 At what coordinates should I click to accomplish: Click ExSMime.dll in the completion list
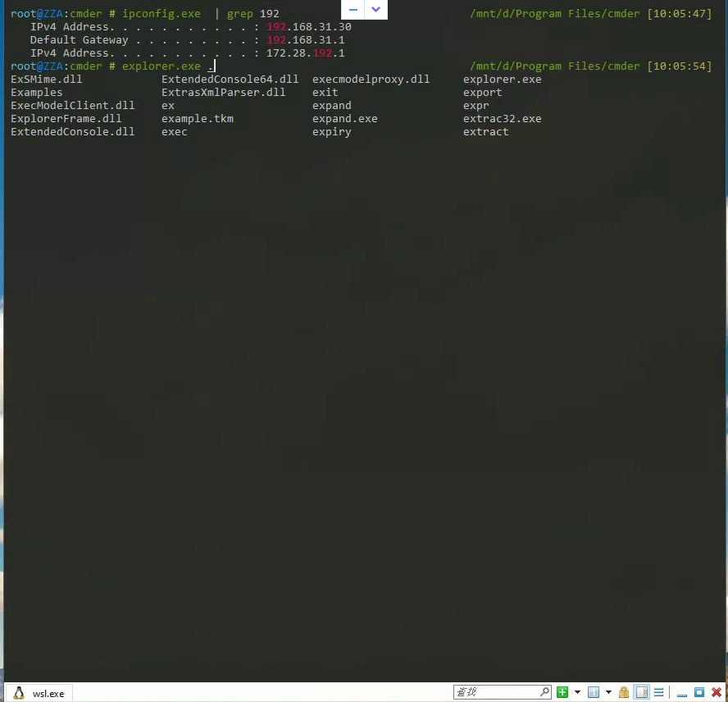47,80
